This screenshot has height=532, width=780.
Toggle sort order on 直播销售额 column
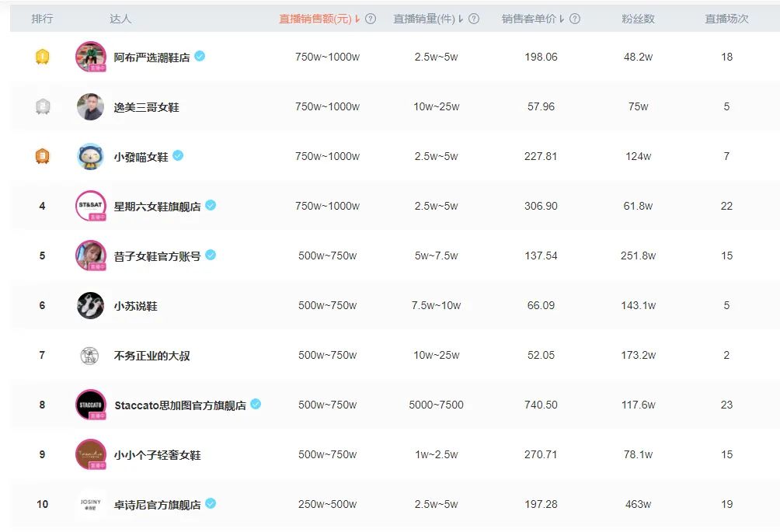(357, 19)
